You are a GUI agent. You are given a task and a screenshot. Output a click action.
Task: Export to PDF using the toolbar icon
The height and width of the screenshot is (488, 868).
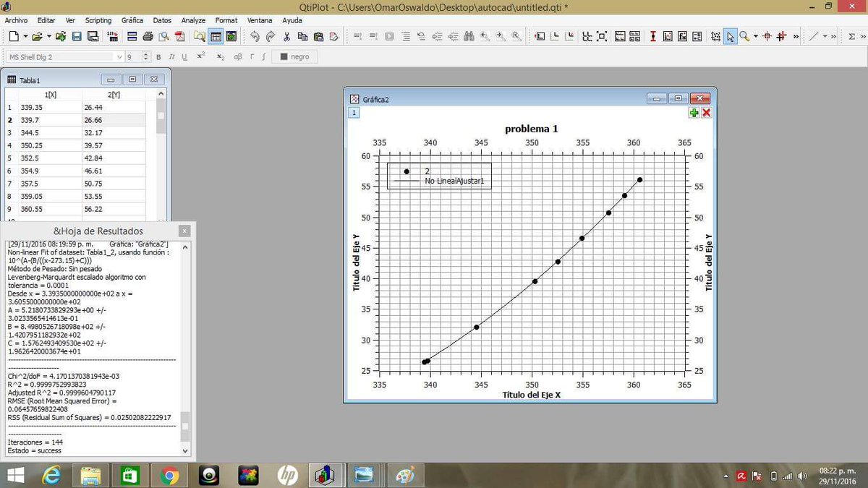179,36
